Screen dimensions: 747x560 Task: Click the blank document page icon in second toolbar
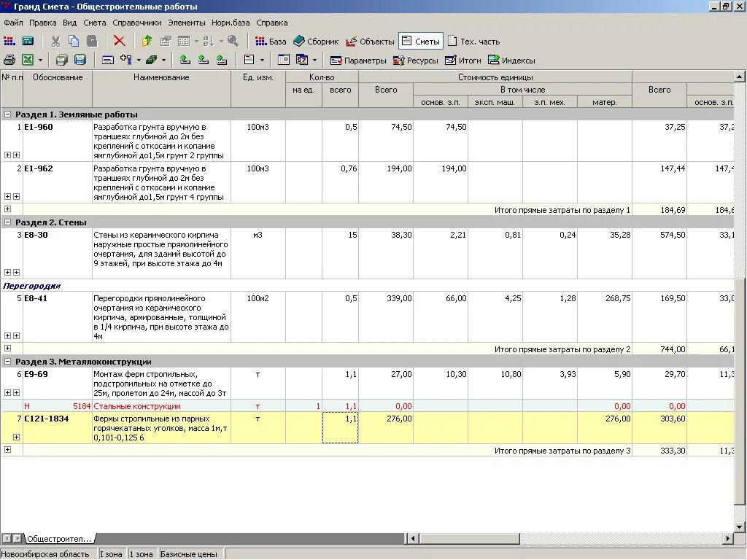point(249,60)
